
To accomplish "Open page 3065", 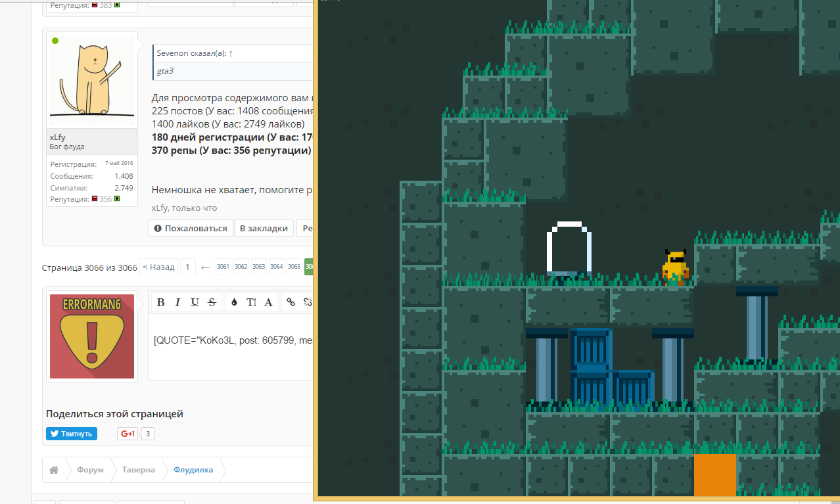I will [294, 267].
